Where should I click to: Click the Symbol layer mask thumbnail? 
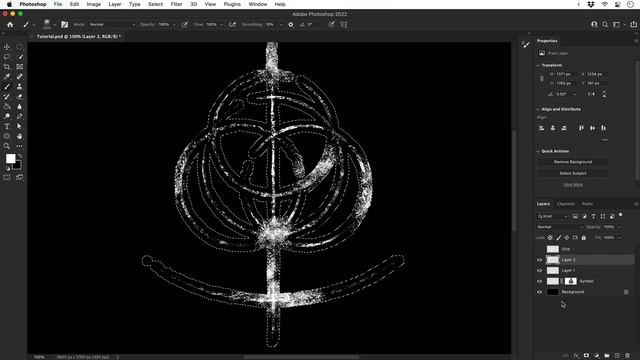(571, 281)
